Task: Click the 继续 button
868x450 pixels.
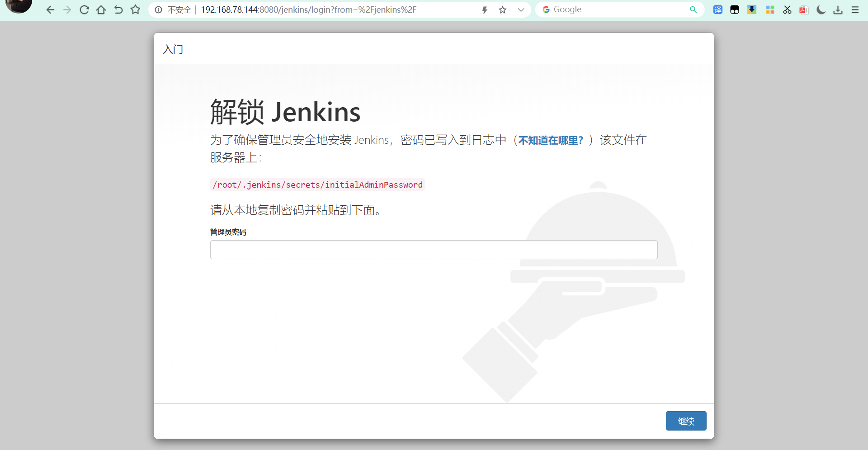Action: (686, 421)
